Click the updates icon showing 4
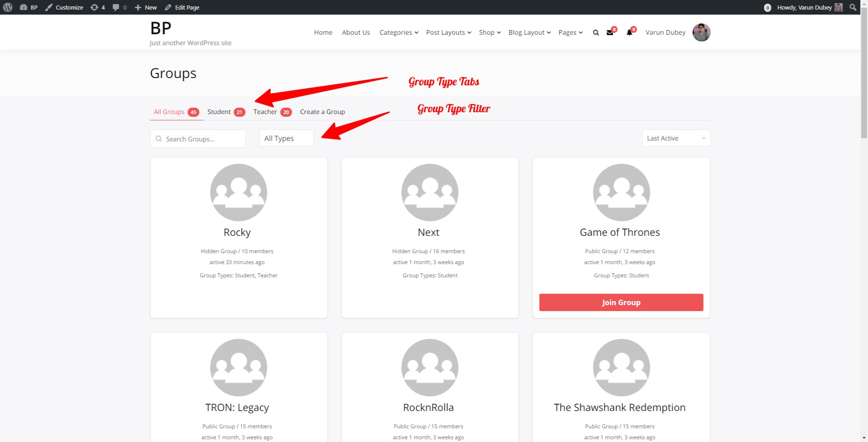The width and height of the screenshot is (868, 442). (x=98, y=7)
